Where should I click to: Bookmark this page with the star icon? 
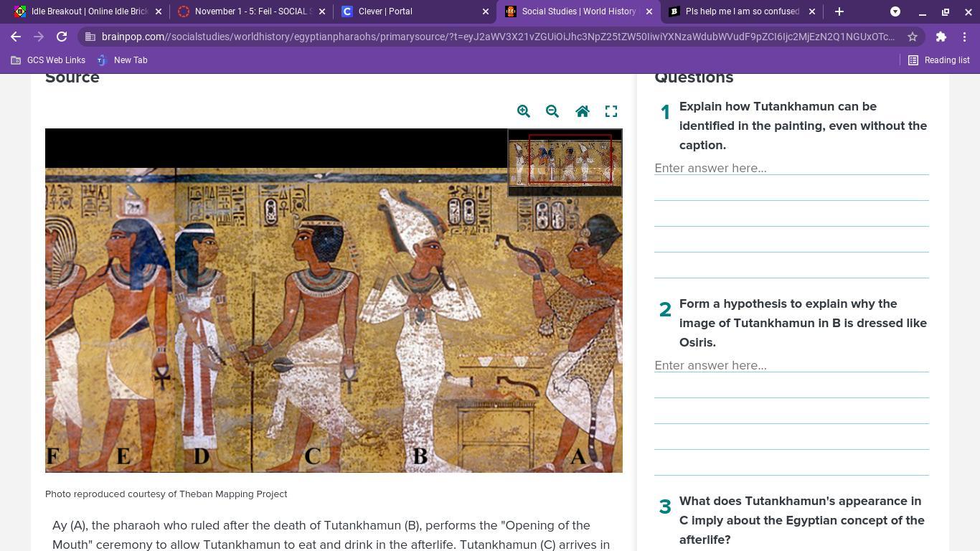[913, 37]
